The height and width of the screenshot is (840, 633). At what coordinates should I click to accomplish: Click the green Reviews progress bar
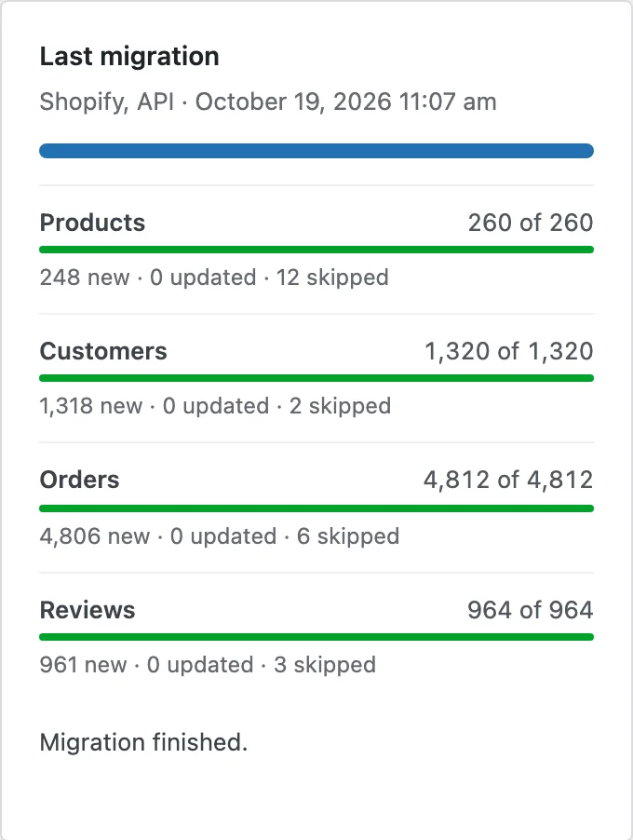tap(316, 637)
